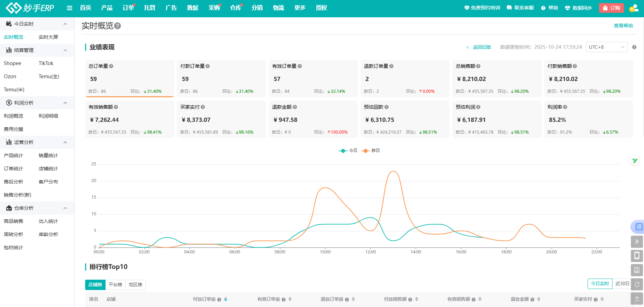Click the refresh icon in the floating sidebar
This screenshot has height=307, width=644.
pos(637,284)
